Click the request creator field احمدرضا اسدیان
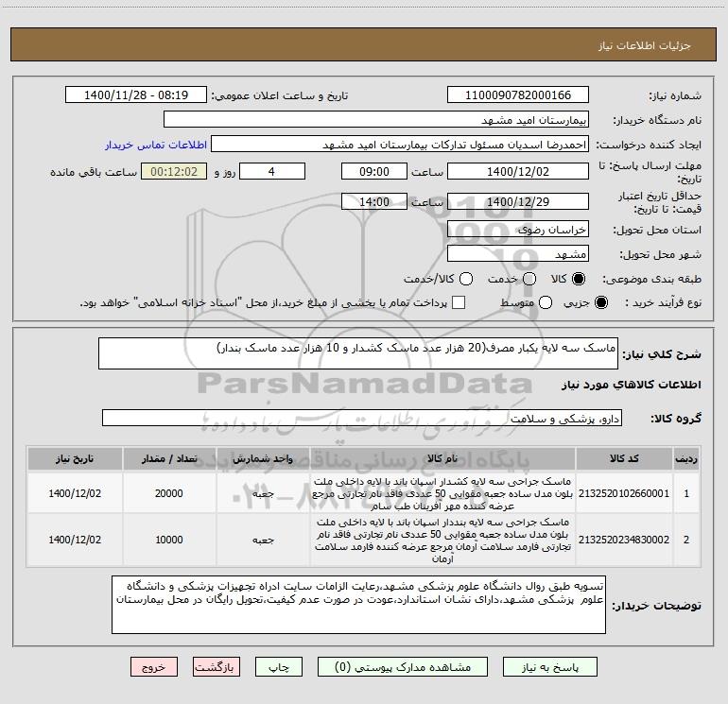Viewport: 728px width, 704px height. click(x=400, y=144)
